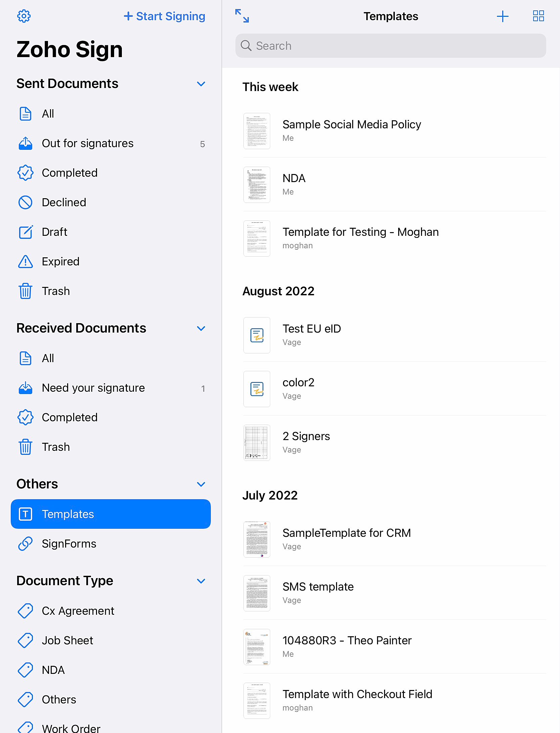Collapse the Others section chevron
Image resolution: width=560 pixels, height=733 pixels.
click(x=201, y=484)
